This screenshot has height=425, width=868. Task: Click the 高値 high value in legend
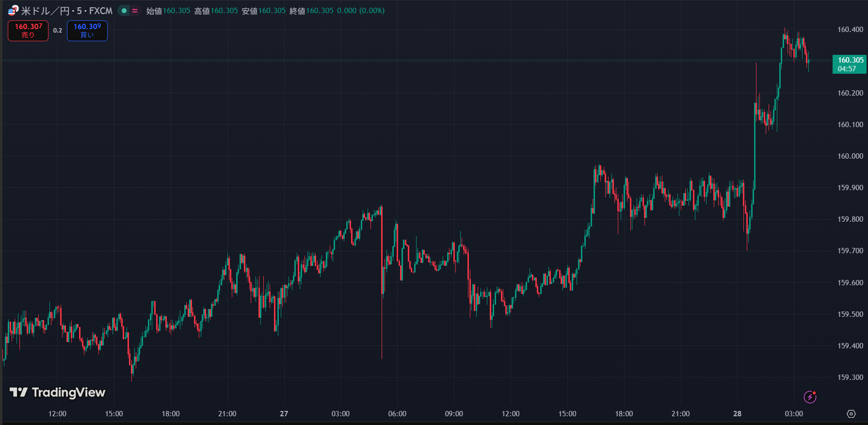tap(224, 11)
